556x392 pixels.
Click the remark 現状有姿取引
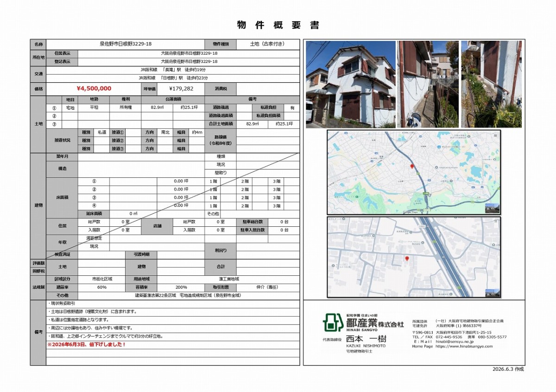pos(62,304)
